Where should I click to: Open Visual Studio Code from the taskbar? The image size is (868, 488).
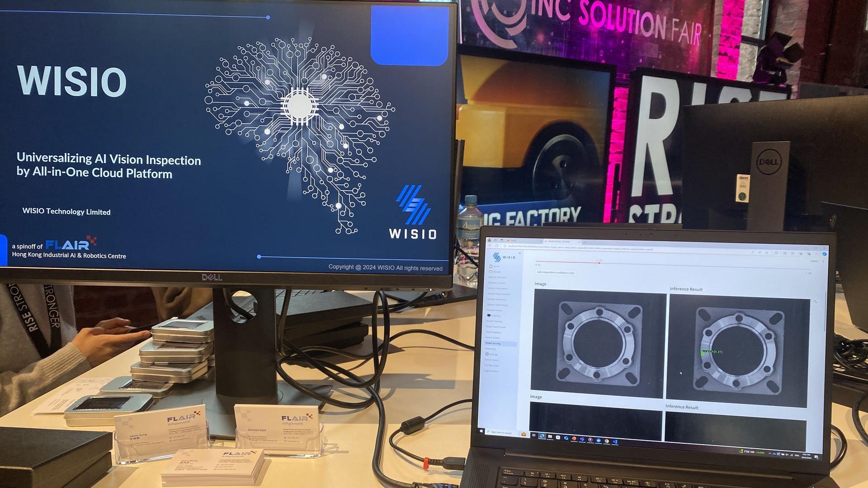pos(615,441)
